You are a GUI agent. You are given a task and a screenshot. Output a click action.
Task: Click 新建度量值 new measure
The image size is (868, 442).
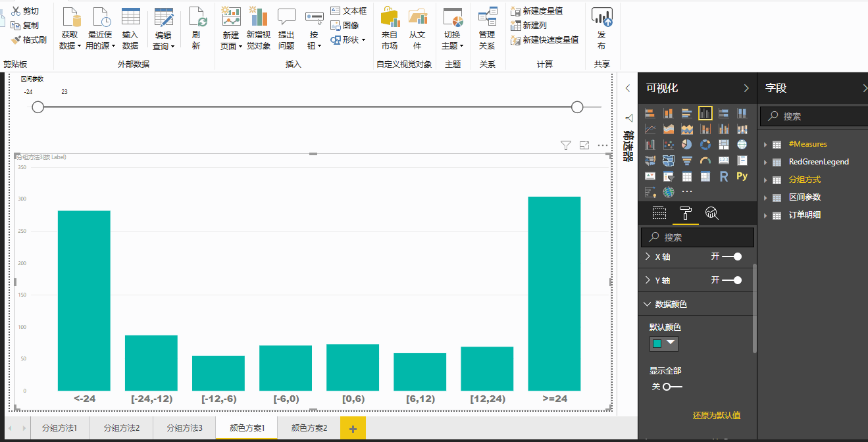537,11
